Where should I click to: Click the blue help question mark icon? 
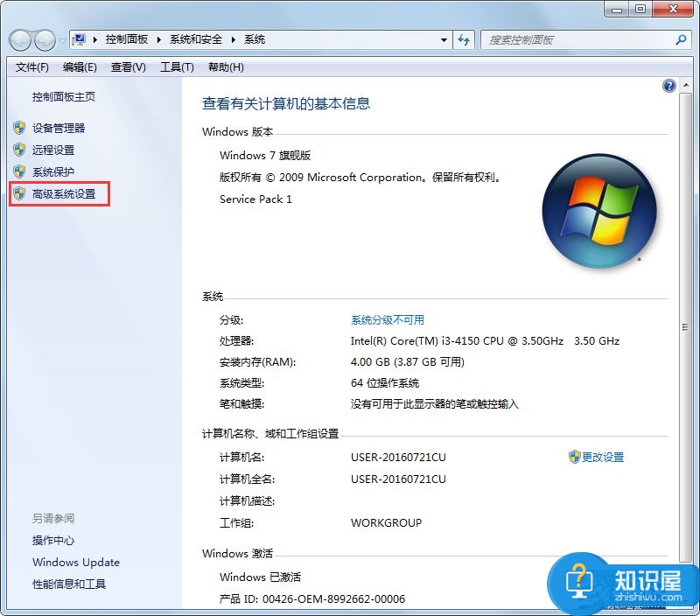click(x=668, y=85)
